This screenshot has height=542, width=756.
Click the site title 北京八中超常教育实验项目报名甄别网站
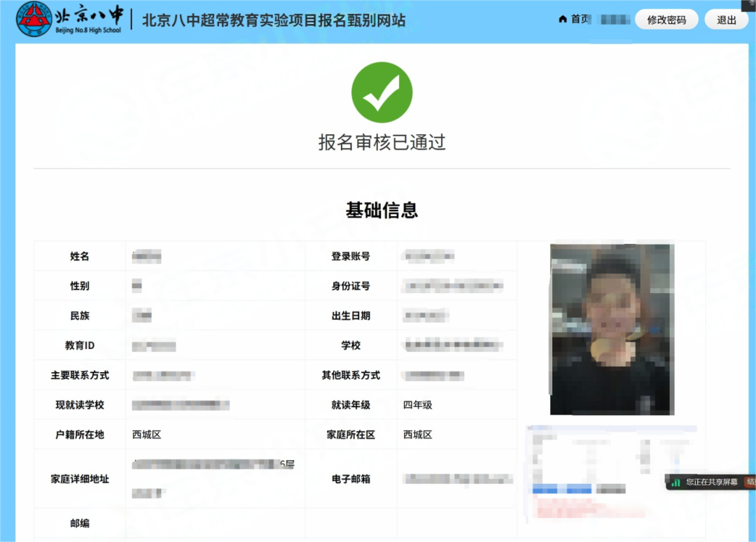(x=274, y=20)
